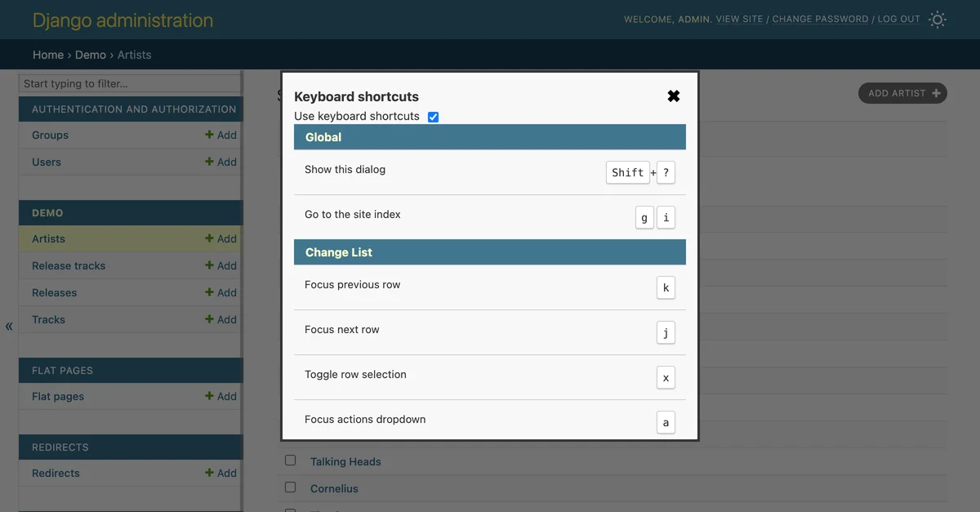Open Releases in sidebar

tap(54, 292)
